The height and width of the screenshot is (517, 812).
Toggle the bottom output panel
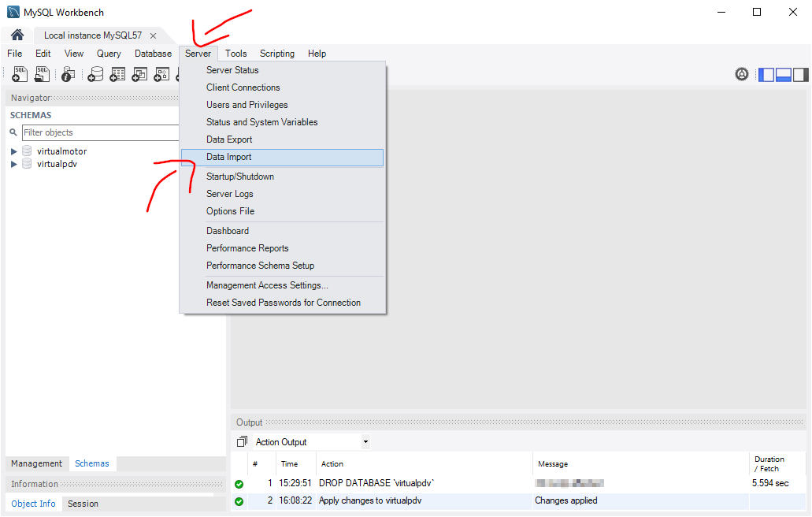[784, 75]
